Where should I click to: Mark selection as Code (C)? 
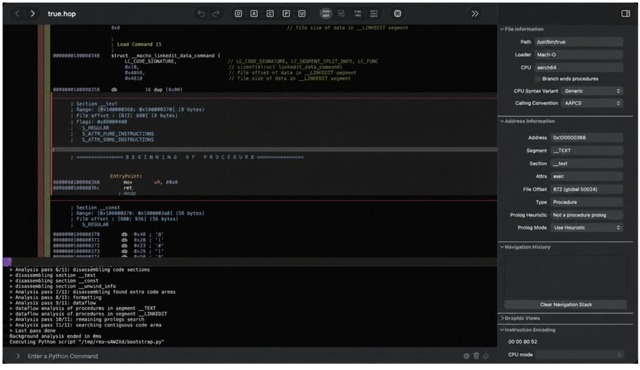270,14
